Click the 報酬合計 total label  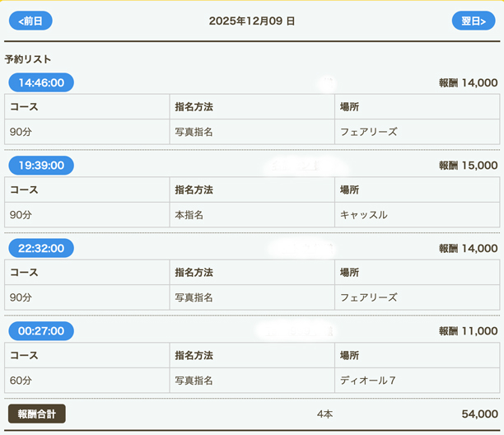[x=36, y=414]
